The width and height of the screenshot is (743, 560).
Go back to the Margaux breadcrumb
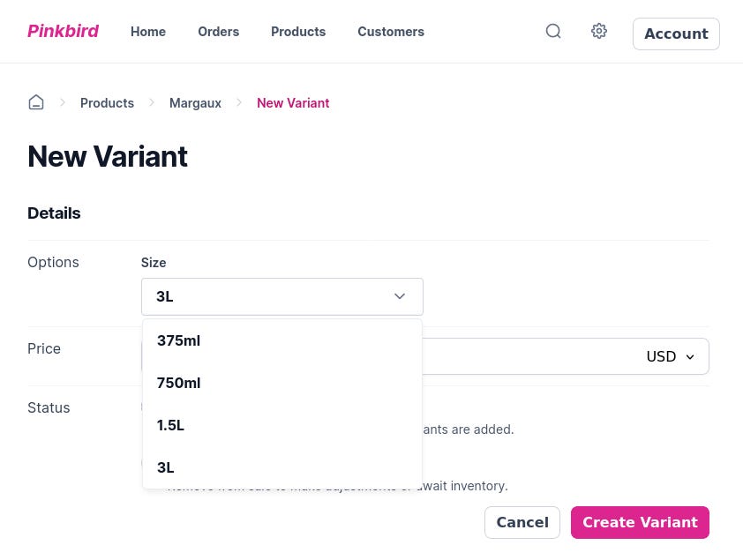click(x=195, y=103)
